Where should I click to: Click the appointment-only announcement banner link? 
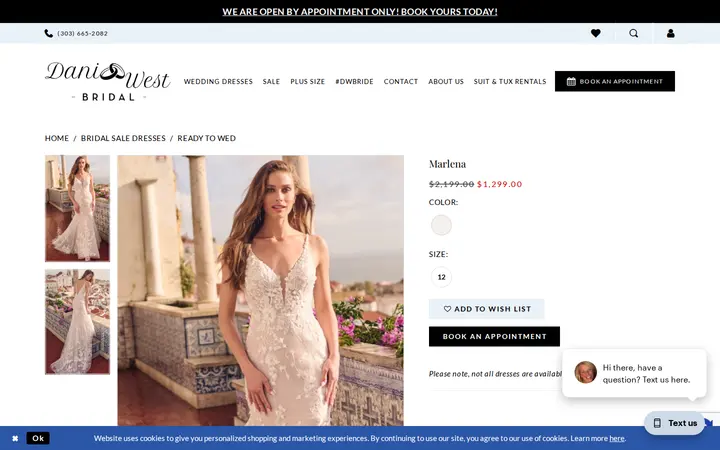pos(360,11)
